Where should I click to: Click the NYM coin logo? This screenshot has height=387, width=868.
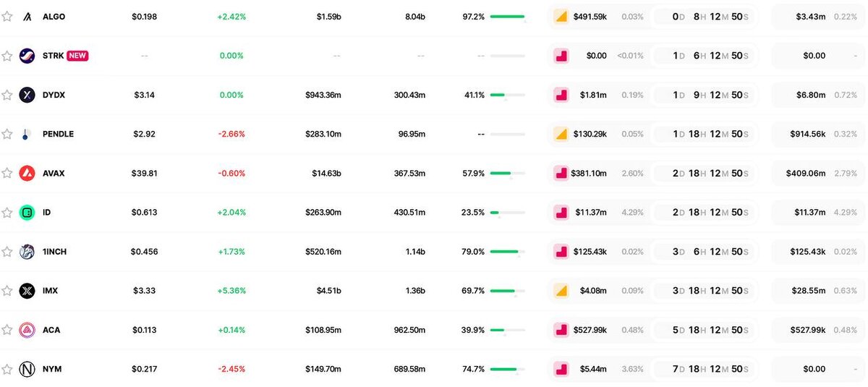[x=27, y=369]
